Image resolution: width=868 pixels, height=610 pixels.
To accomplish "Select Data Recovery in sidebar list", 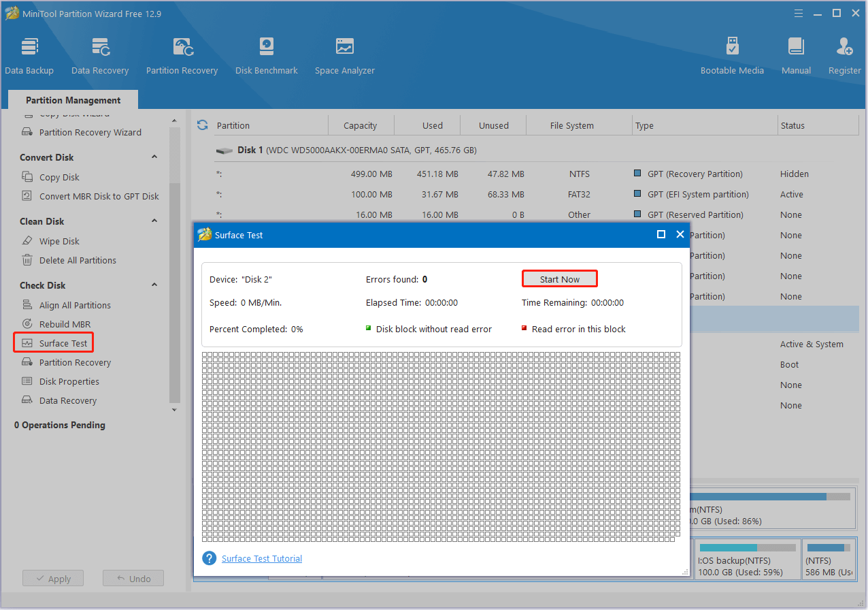I will [x=59, y=400].
